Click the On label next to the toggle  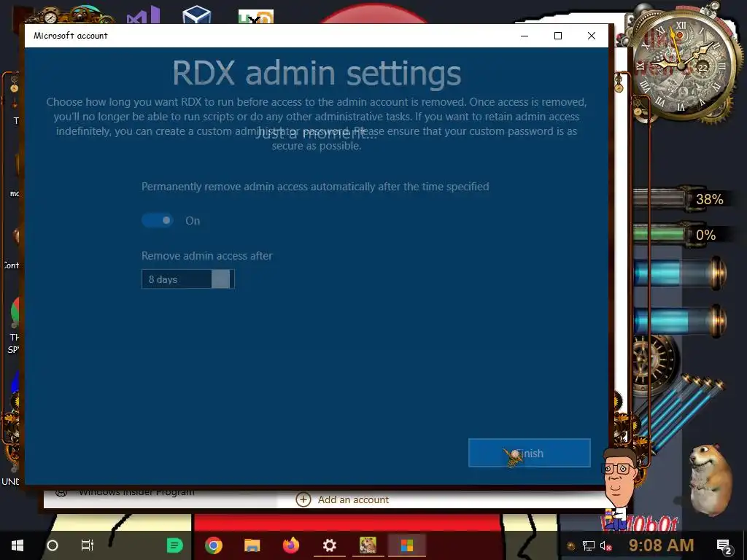tap(193, 220)
